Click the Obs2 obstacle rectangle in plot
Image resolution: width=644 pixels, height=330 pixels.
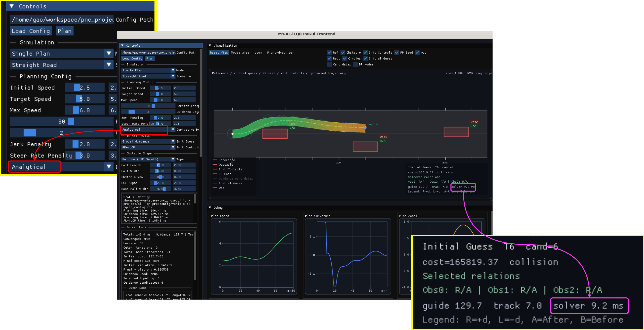(x=456, y=132)
